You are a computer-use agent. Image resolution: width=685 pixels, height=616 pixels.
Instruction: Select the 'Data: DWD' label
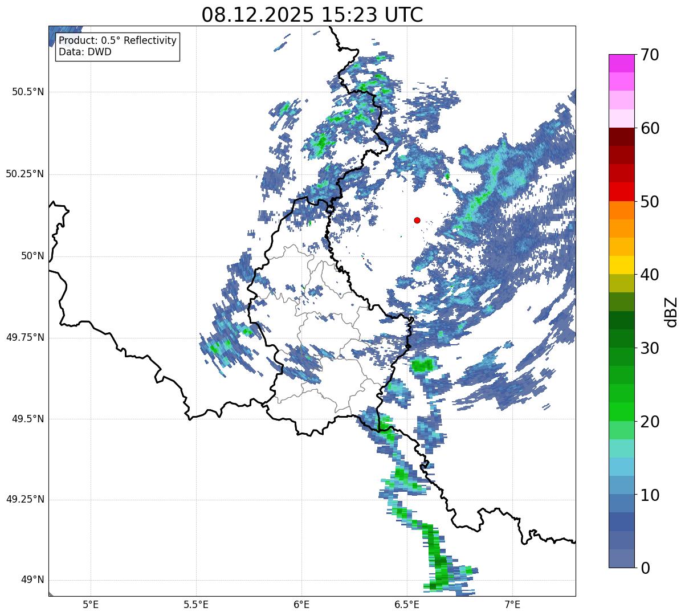pyautogui.click(x=85, y=52)
